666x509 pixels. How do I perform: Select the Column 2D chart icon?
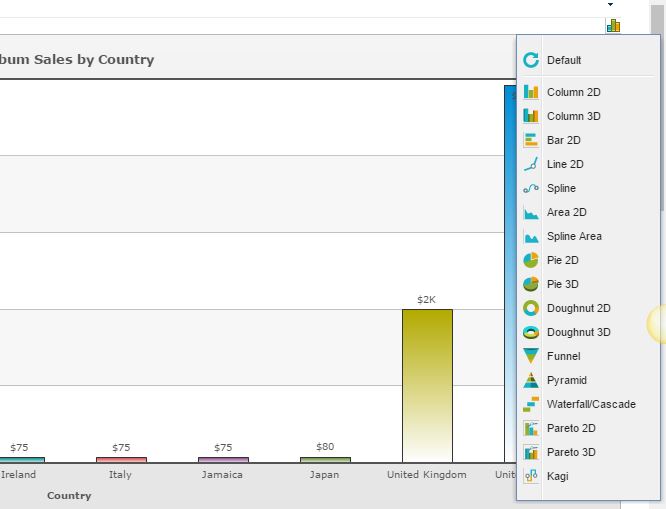click(x=531, y=92)
